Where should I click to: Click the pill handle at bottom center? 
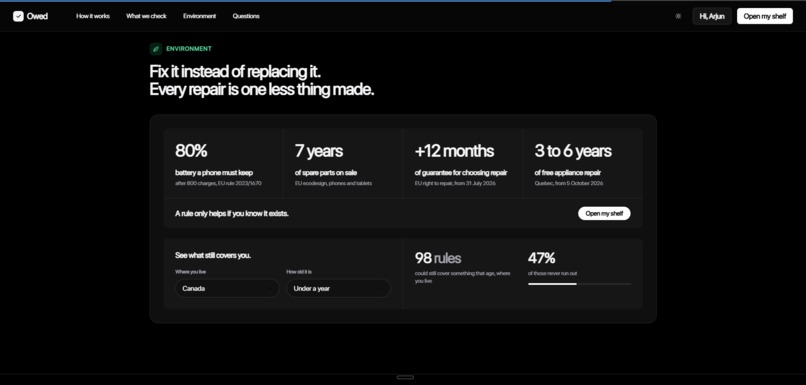coord(405,377)
